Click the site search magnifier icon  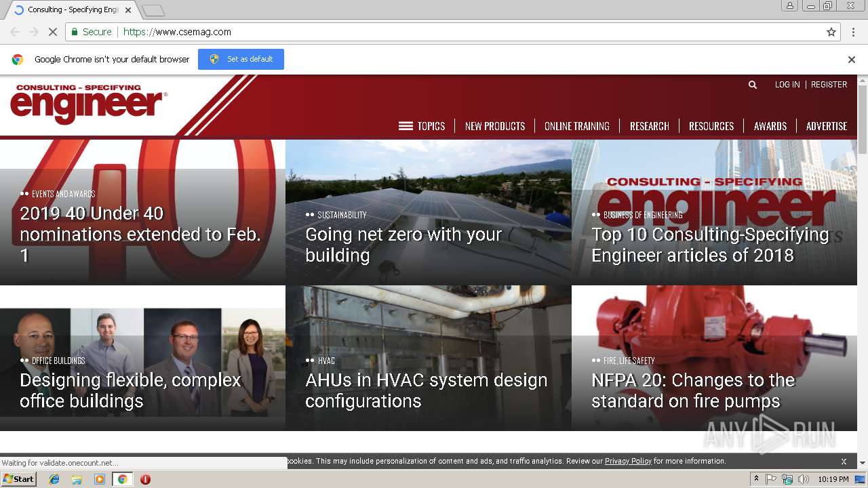click(x=752, y=85)
